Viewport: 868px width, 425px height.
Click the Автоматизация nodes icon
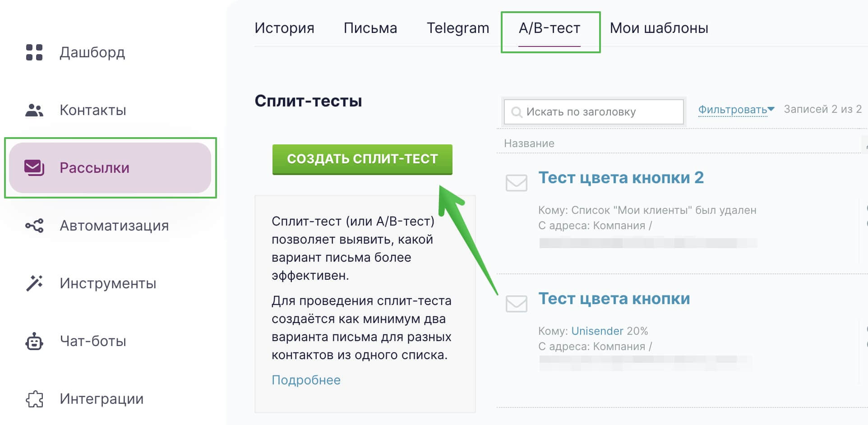34,226
